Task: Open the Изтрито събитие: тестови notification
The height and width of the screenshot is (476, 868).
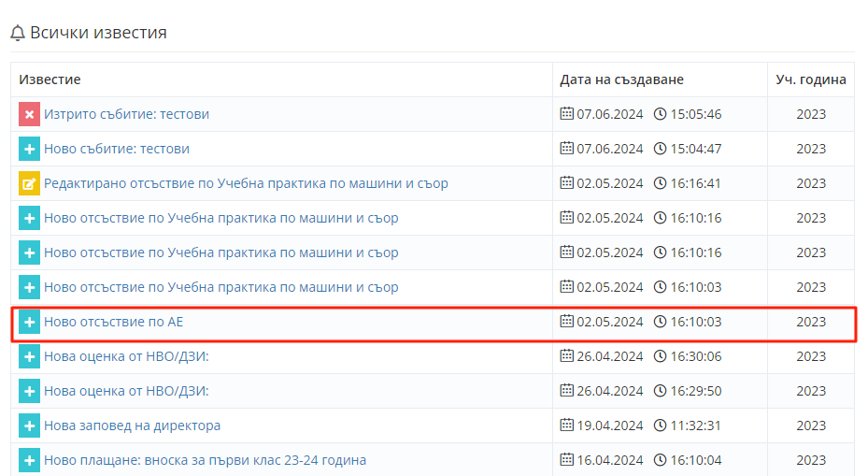Action: (126, 114)
